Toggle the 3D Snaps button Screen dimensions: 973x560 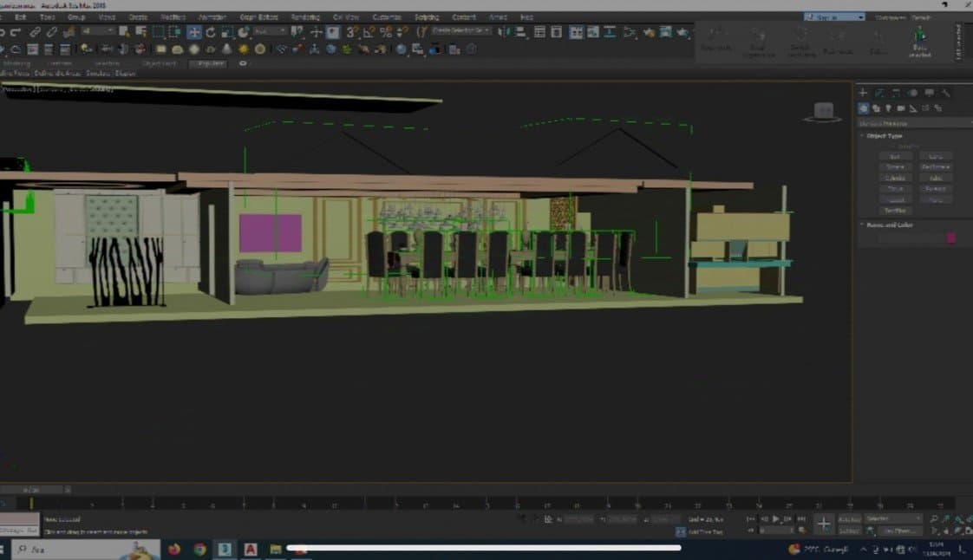pos(352,32)
